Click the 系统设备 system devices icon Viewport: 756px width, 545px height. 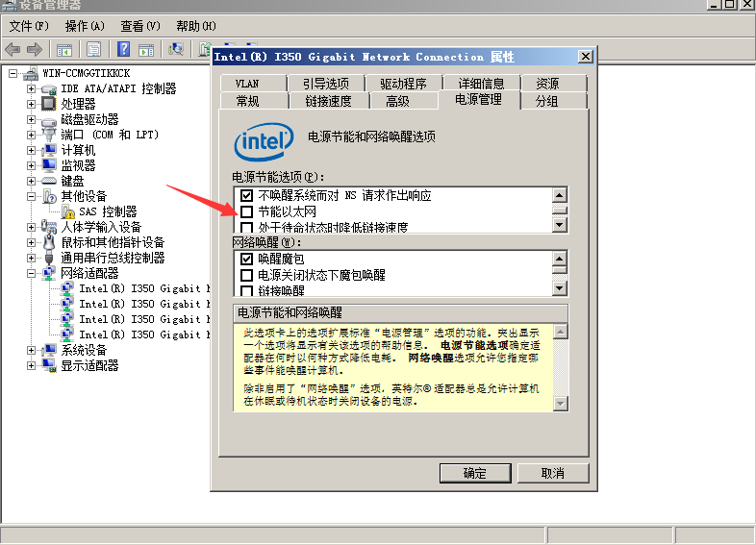coord(49,350)
